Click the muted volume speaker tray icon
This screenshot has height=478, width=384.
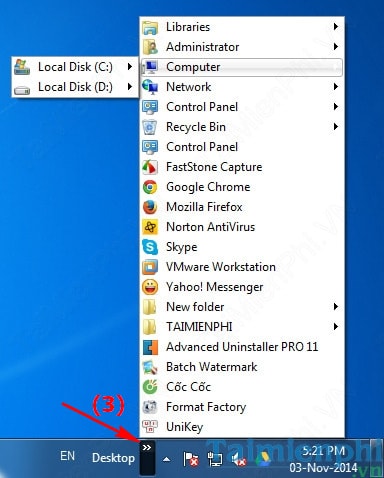tap(239, 459)
